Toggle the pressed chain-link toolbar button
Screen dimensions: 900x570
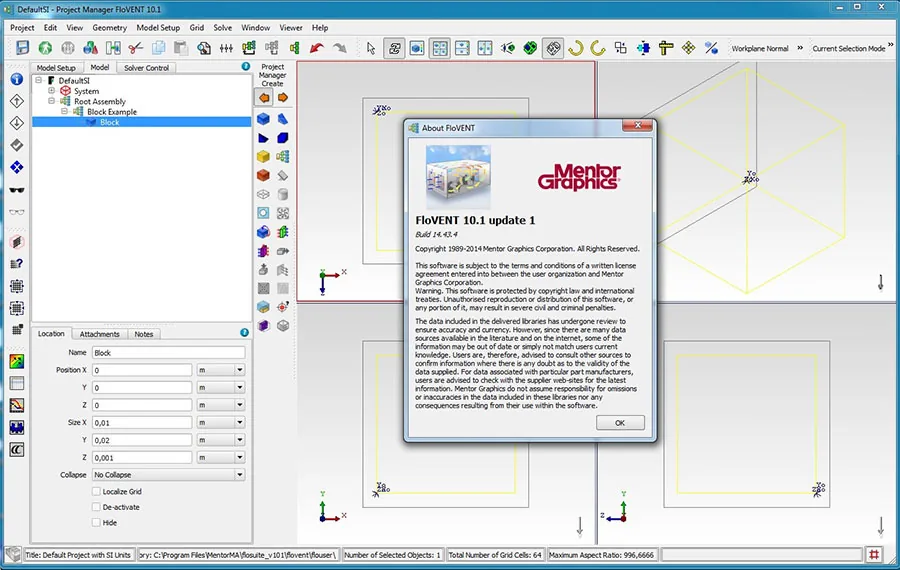pos(394,48)
